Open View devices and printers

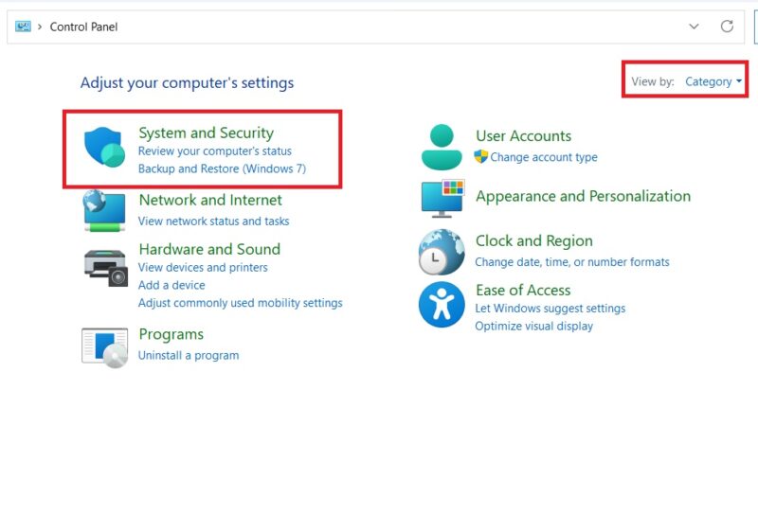203,268
